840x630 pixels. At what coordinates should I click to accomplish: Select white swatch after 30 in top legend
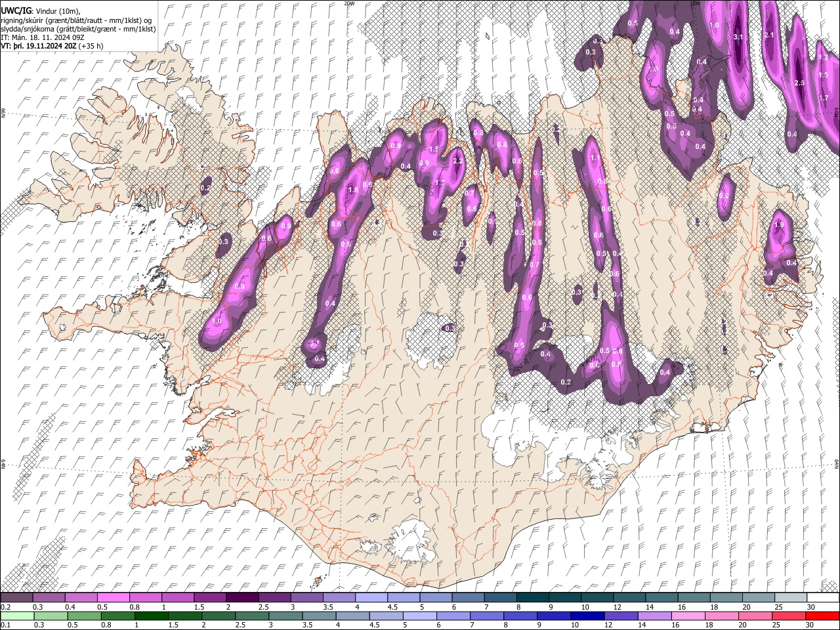[x=823, y=597]
